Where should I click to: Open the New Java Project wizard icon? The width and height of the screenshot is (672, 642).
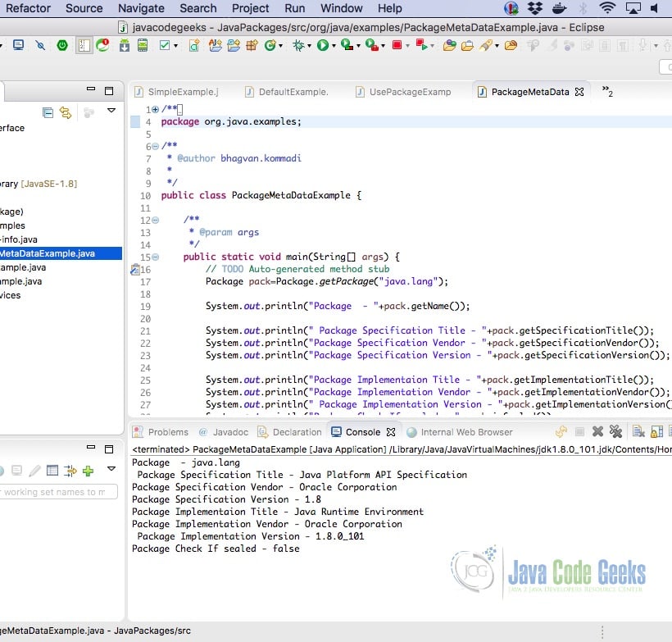215,45
